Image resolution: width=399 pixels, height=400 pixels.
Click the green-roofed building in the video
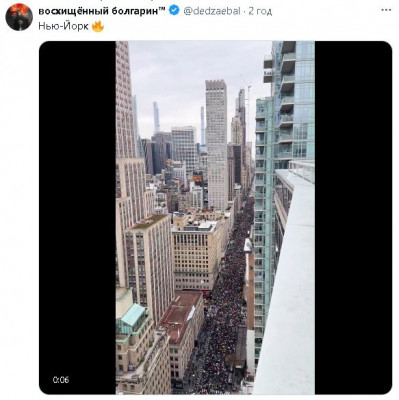[x=133, y=317]
